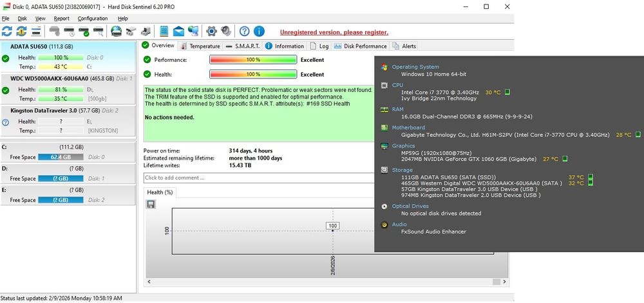This screenshot has height=303, width=644.
Task: Open the Disk menu
Action: [22, 19]
